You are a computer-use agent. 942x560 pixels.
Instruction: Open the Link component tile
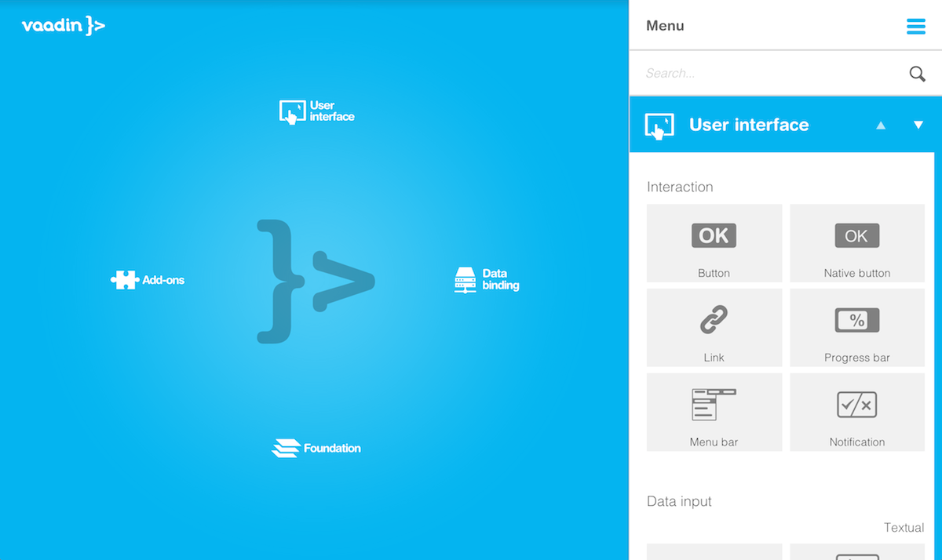coord(714,328)
